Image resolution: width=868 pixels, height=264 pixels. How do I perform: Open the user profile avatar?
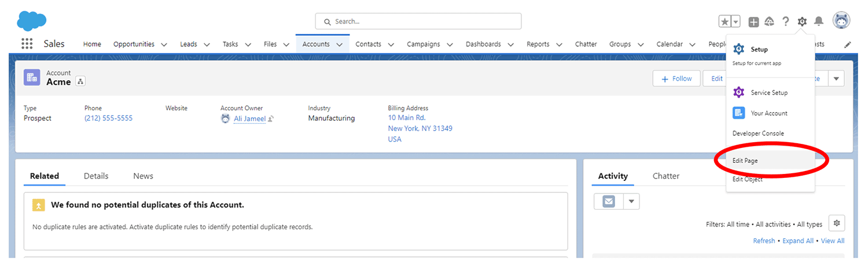coord(841,21)
